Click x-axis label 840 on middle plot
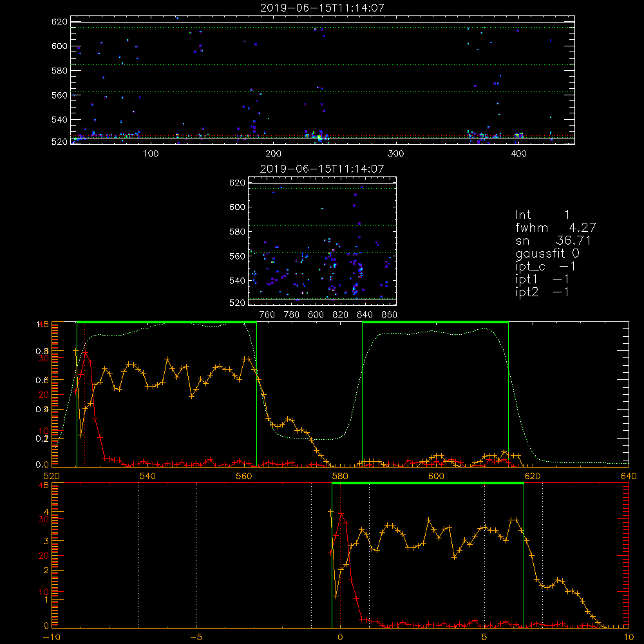Screen dimensions: 644x644 point(365,315)
